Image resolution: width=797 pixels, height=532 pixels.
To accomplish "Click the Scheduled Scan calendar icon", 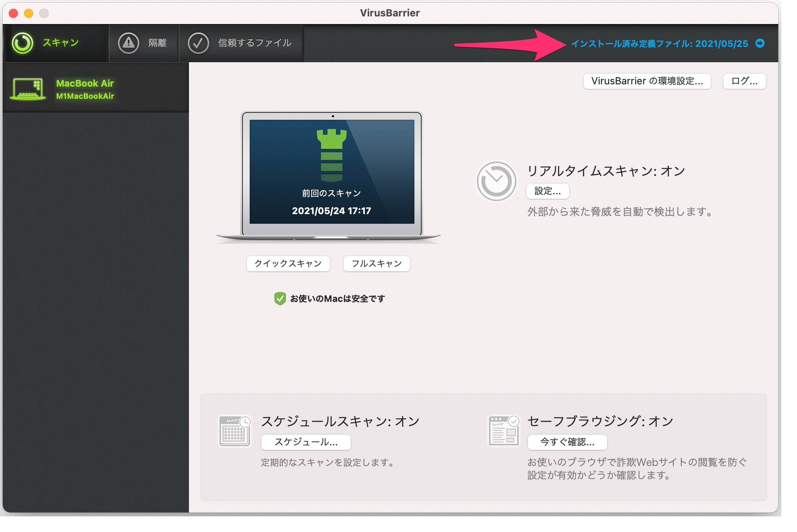I will 235,431.
